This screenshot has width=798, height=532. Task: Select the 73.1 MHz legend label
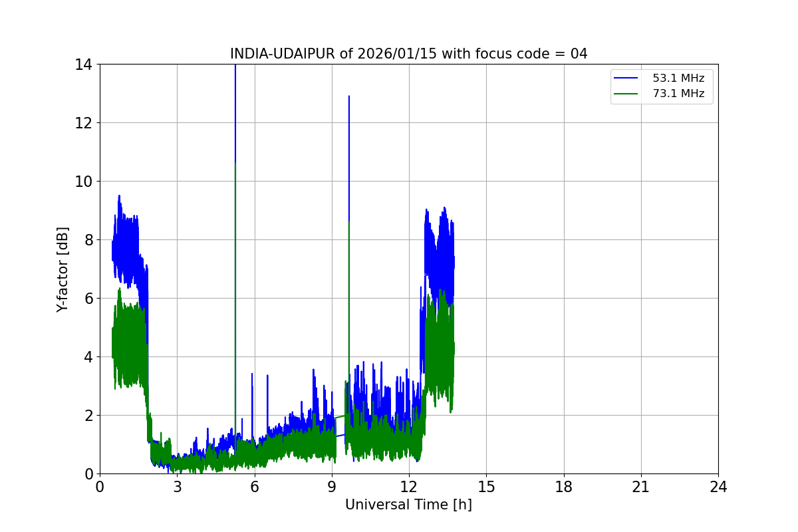678,94
